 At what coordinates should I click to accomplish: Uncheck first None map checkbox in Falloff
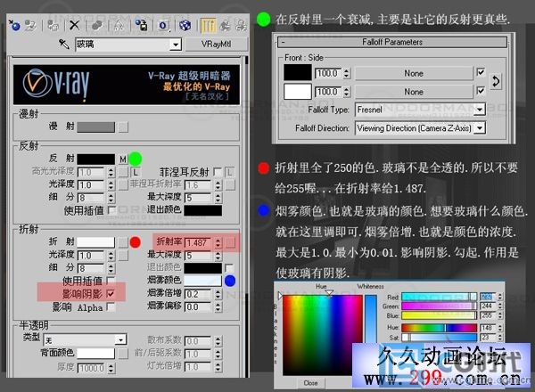pos(481,72)
